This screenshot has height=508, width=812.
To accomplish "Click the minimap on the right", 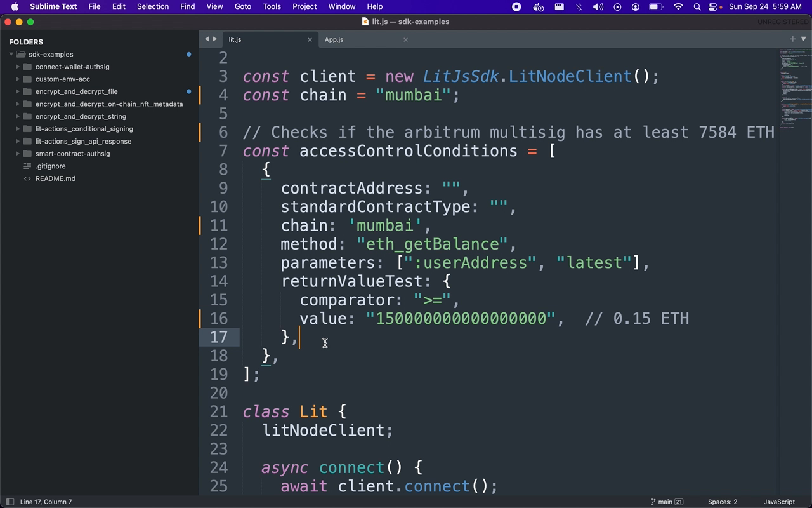I will click(x=795, y=89).
